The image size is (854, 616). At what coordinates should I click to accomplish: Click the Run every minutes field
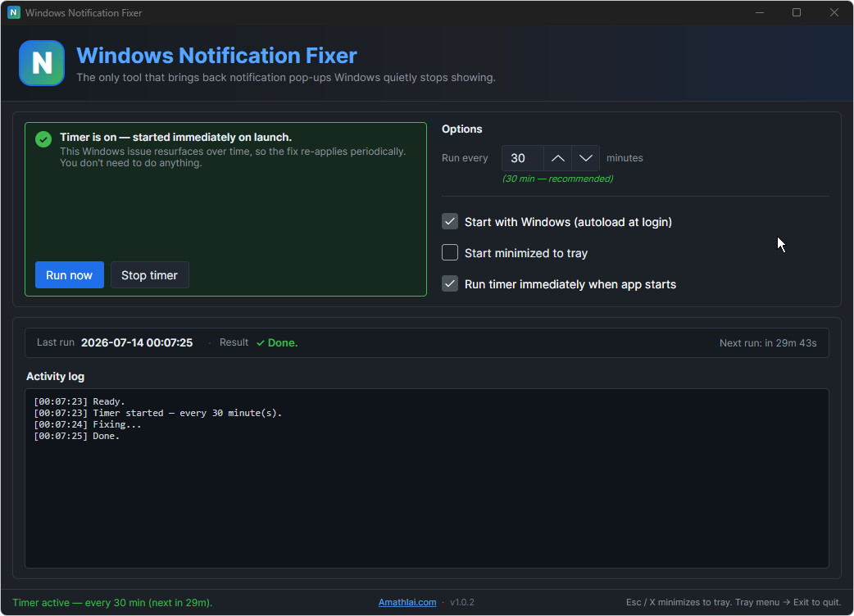coord(522,158)
